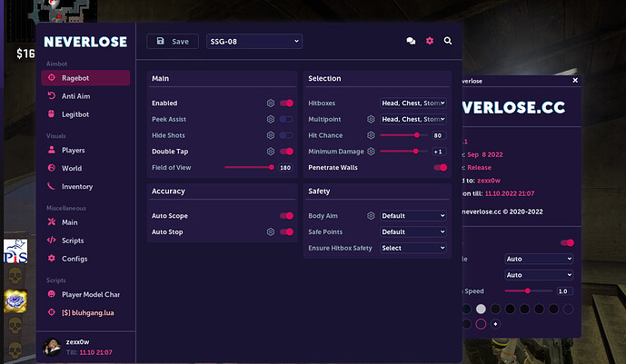Screen dimensions: 626x364
Task: Select the light gray color swatch
Action: (481, 309)
